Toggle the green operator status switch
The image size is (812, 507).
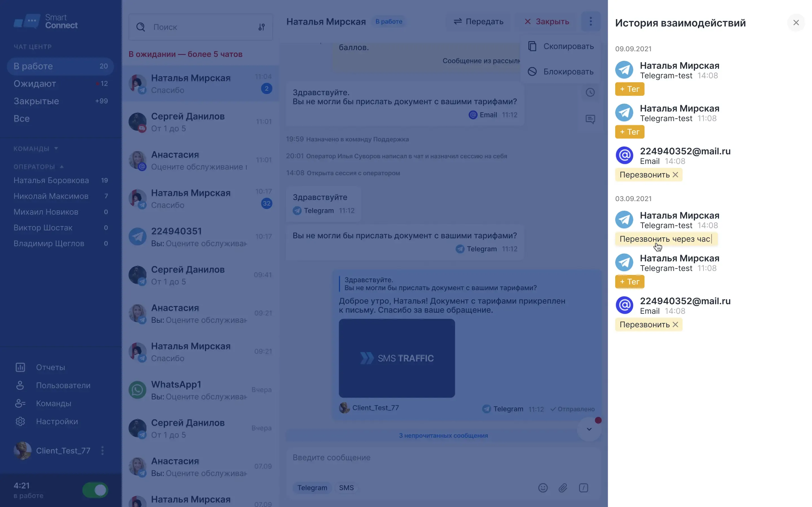[95, 490]
